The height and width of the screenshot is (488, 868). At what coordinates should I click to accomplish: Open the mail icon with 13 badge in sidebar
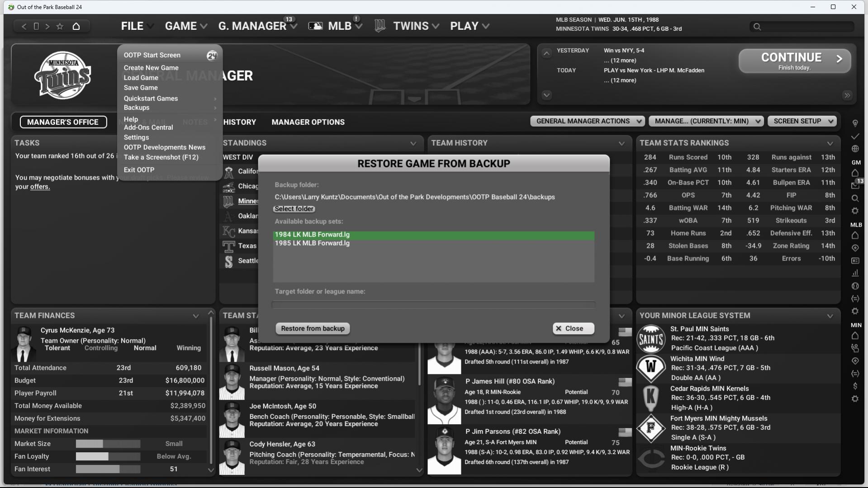pos(855,185)
